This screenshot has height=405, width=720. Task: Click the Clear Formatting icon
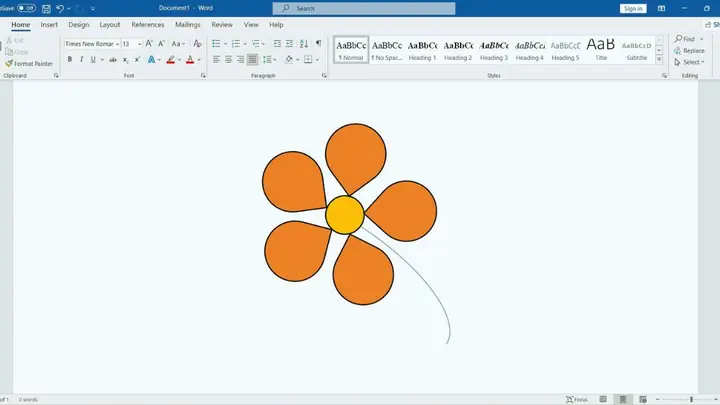pyautogui.click(x=197, y=44)
